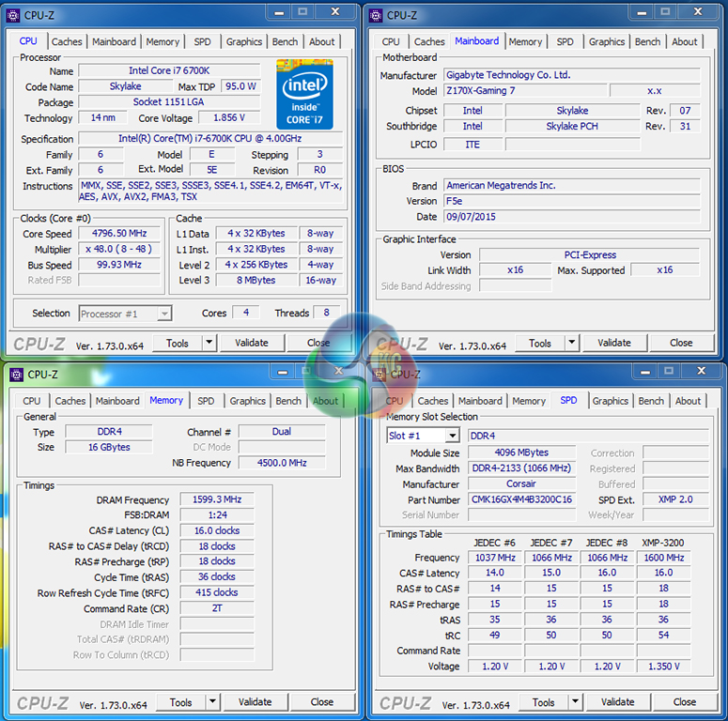Open Memory tab in Mainboard window
728x721 pixels.
(525, 41)
